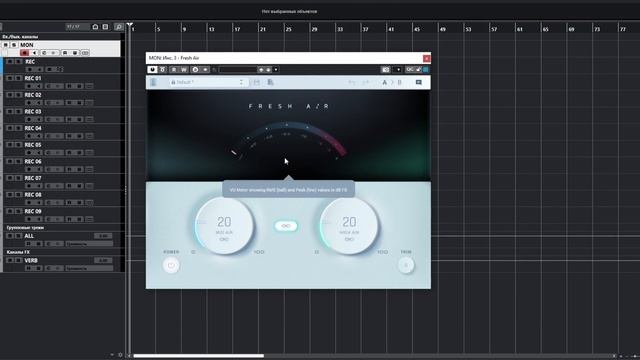Click the copy A to B arrow in header

[x=205, y=70]
